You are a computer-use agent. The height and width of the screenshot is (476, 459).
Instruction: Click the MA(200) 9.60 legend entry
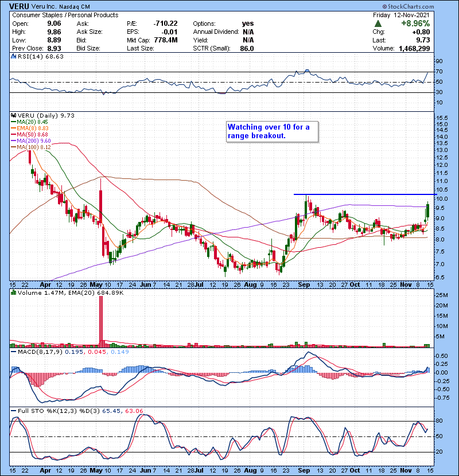pos(31,141)
